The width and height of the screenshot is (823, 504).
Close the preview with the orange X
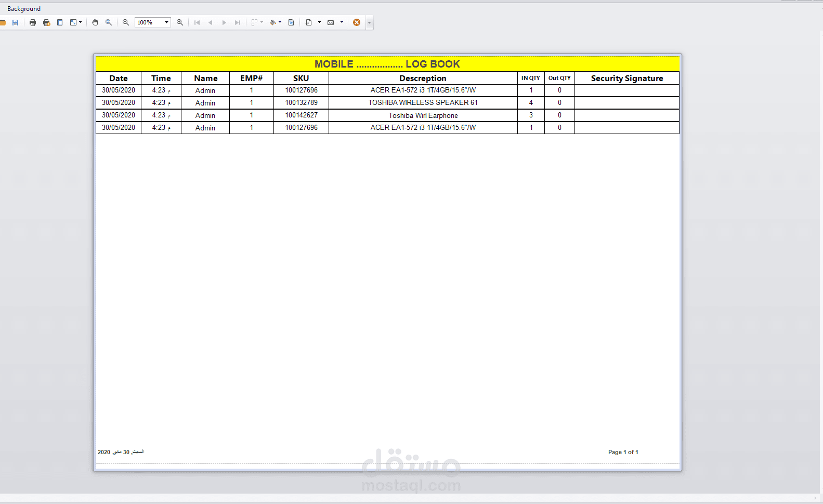(x=357, y=22)
